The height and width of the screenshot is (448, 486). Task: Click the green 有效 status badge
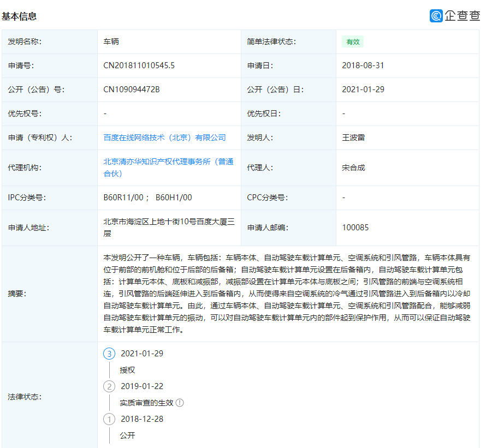(353, 42)
